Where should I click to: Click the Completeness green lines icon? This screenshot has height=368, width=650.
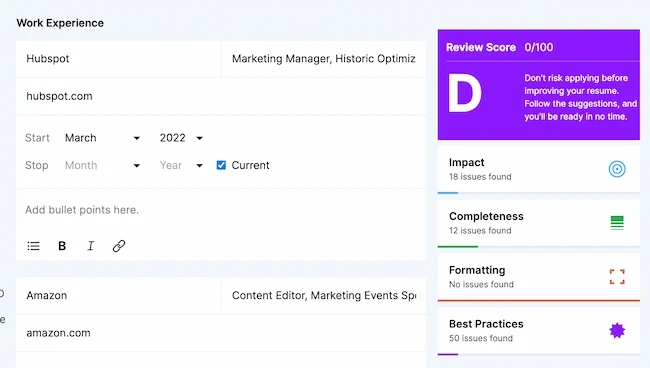coord(617,223)
